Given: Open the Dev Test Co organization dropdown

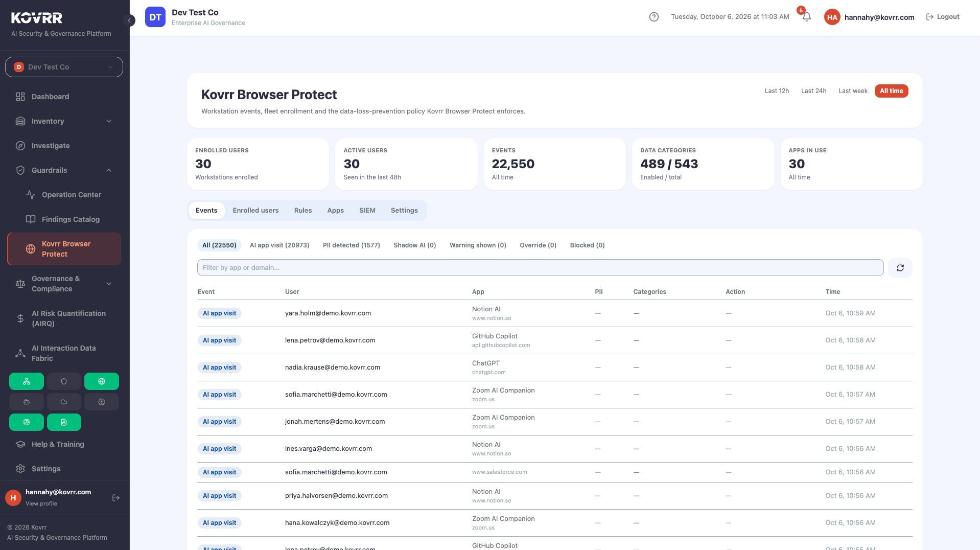Looking at the screenshot, I should click(64, 67).
